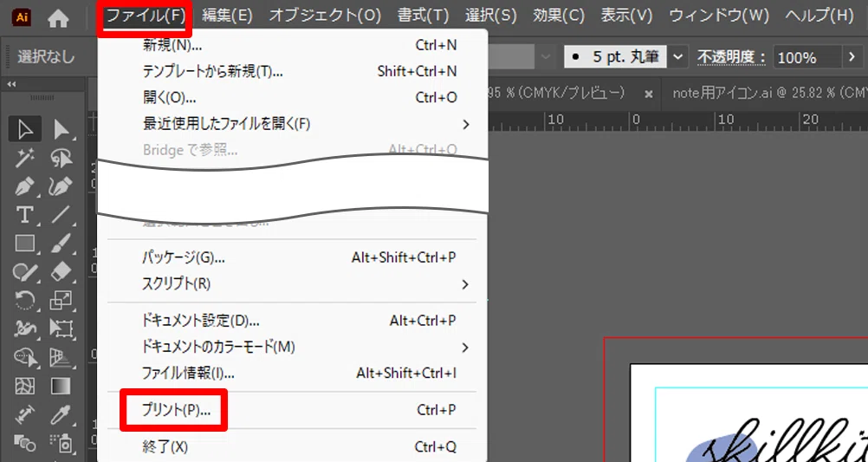Click the 不透明度 label link

coord(731,57)
